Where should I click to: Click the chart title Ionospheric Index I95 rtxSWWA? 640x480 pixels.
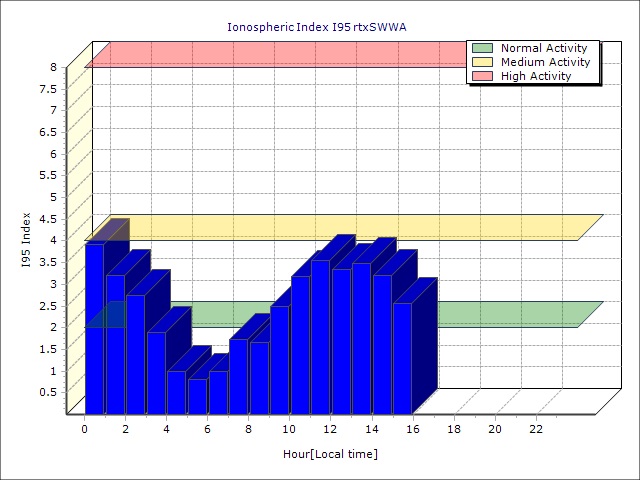316,26
